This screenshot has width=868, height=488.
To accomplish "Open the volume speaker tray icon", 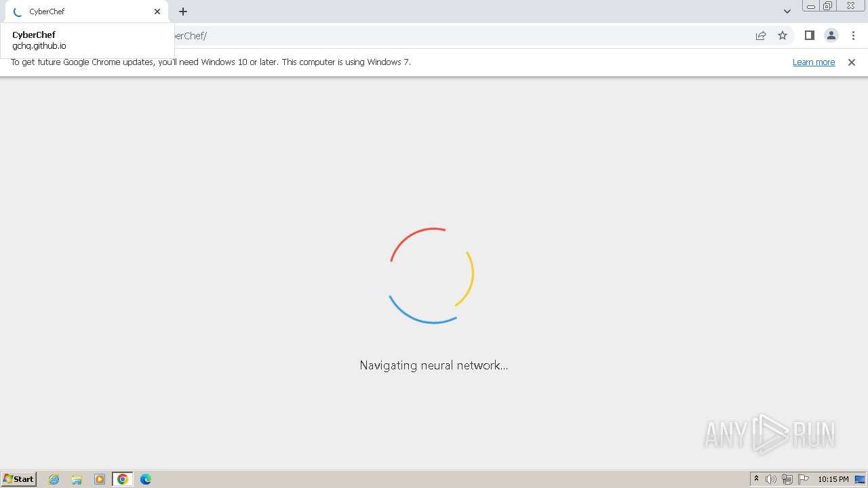I will pos(771,479).
